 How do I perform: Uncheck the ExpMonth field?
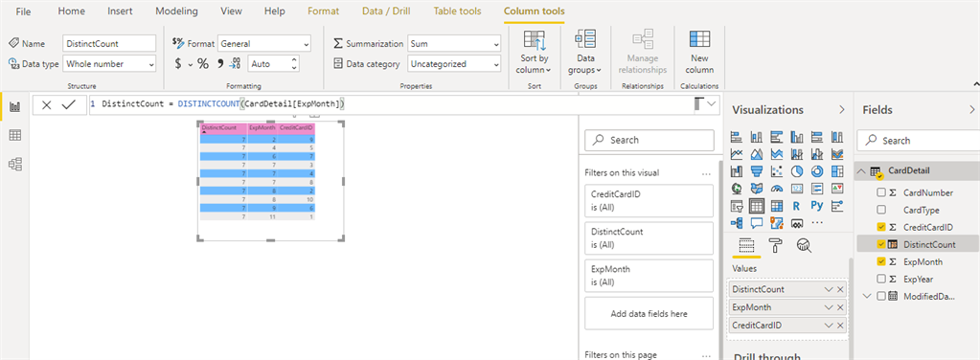tap(881, 262)
